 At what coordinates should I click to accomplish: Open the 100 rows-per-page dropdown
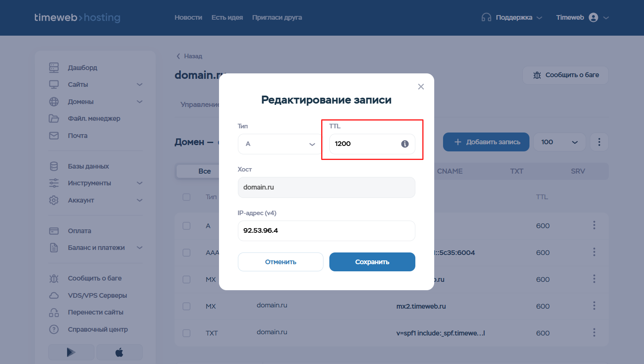[559, 142]
